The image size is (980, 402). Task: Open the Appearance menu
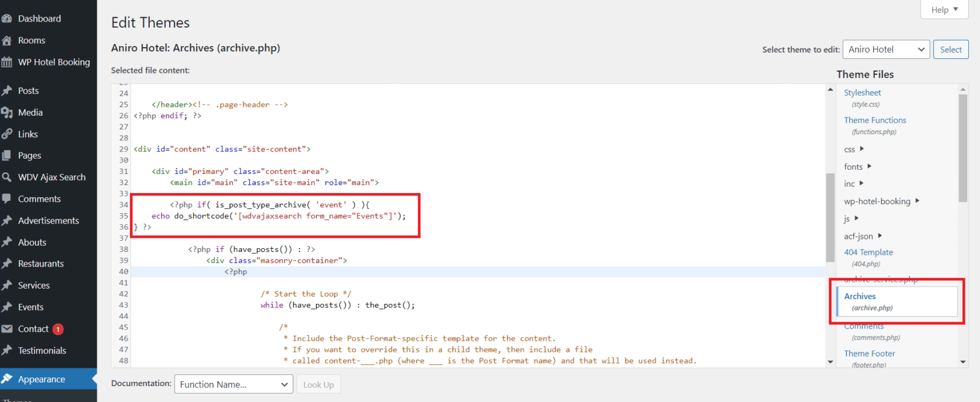pyautogui.click(x=42, y=379)
